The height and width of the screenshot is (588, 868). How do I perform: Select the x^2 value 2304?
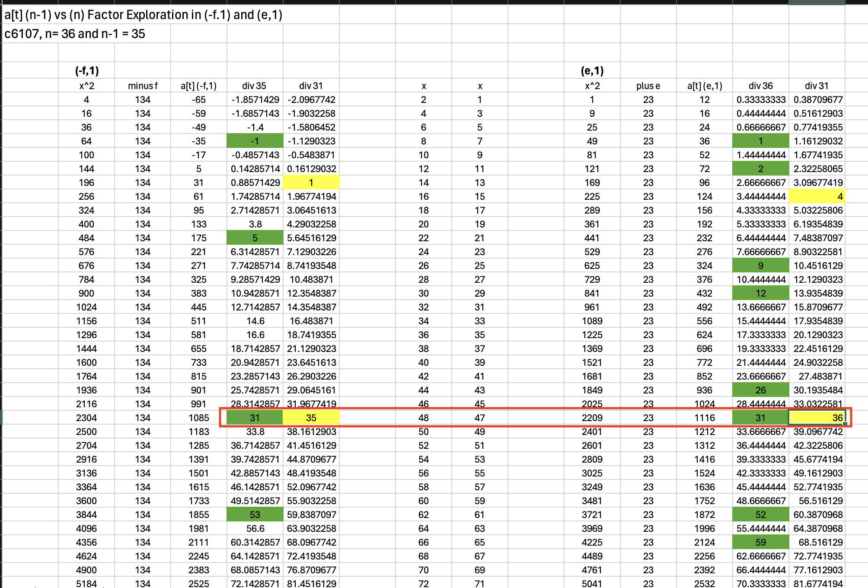[x=86, y=418]
